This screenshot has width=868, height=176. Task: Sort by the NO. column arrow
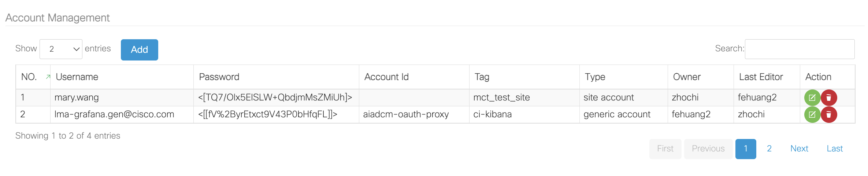tap(48, 77)
